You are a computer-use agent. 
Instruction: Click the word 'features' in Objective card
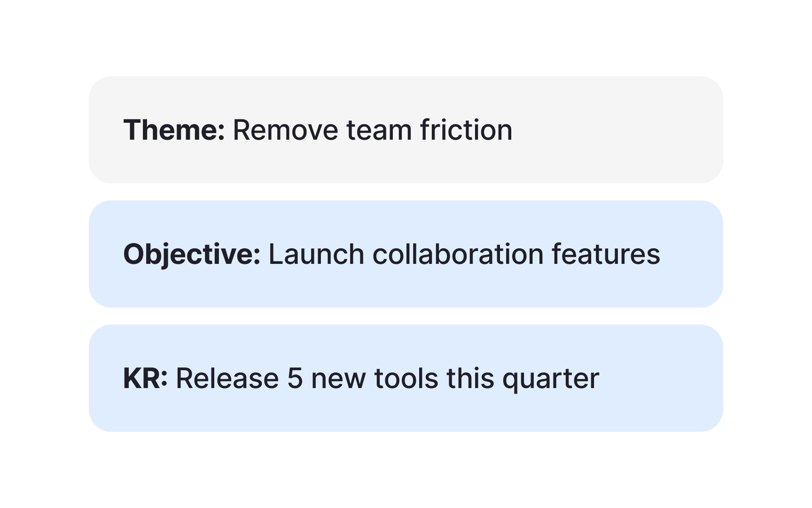606,254
